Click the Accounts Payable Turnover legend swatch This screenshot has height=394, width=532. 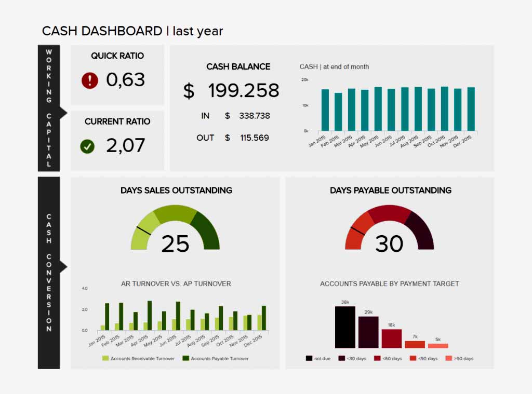tap(185, 358)
